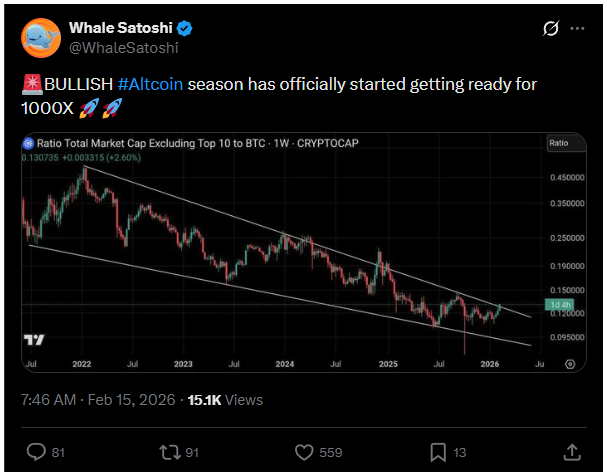
Task: Click the chart symbol title icon
Action: (27, 144)
